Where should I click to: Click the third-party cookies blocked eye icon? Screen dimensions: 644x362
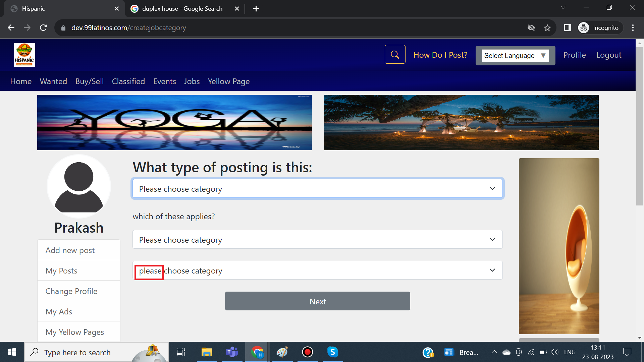(531, 28)
